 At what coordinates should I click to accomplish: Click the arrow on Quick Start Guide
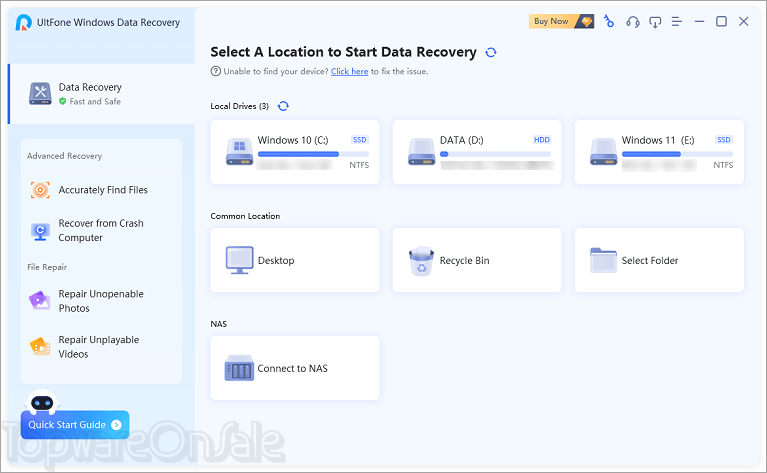[116, 425]
